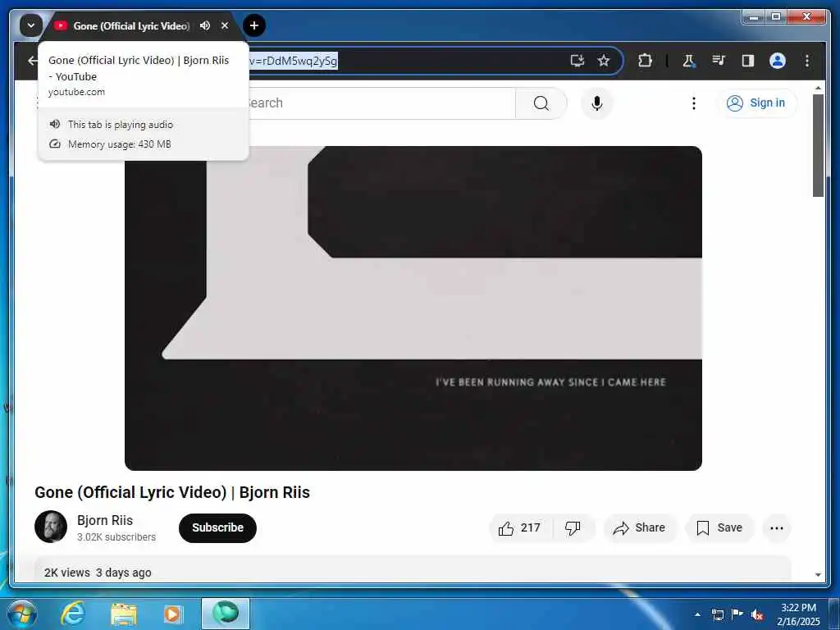Viewport: 840px width, 630px height.
Task: Open the clock showing 3:22 PM
Action: 798,614
